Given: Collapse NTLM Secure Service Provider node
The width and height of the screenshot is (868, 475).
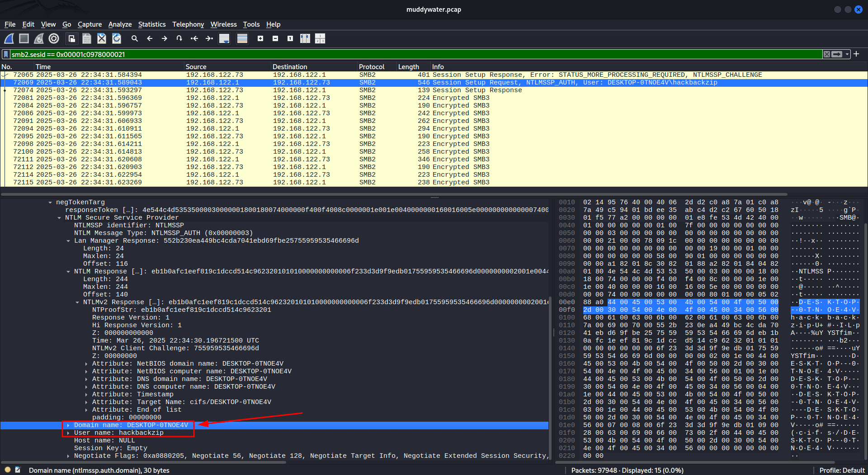Looking at the screenshot, I should (59, 218).
